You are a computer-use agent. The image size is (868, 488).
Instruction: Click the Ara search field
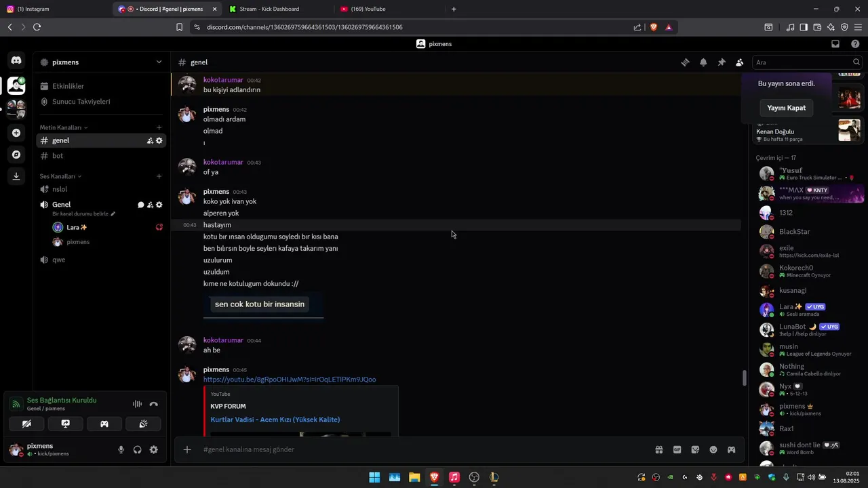[807, 62]
